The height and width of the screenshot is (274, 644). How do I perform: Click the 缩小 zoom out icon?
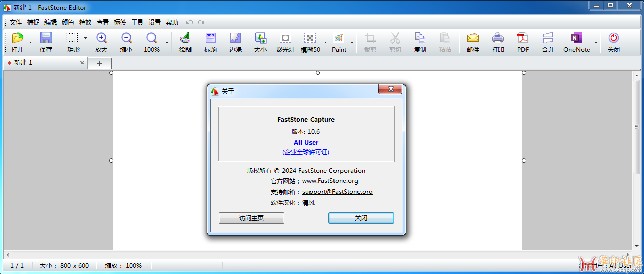click(126, 38)
